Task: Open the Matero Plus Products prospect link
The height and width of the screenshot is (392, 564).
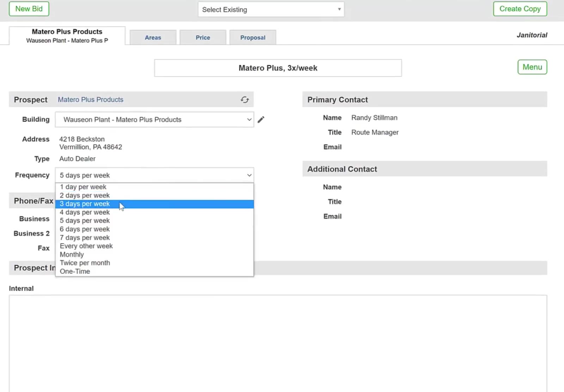Action: (91, 100)
